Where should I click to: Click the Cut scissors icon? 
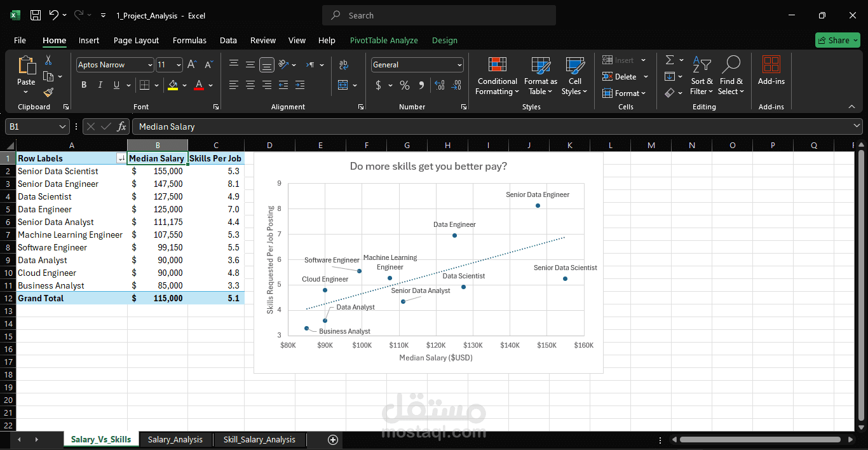coord(48,60)
